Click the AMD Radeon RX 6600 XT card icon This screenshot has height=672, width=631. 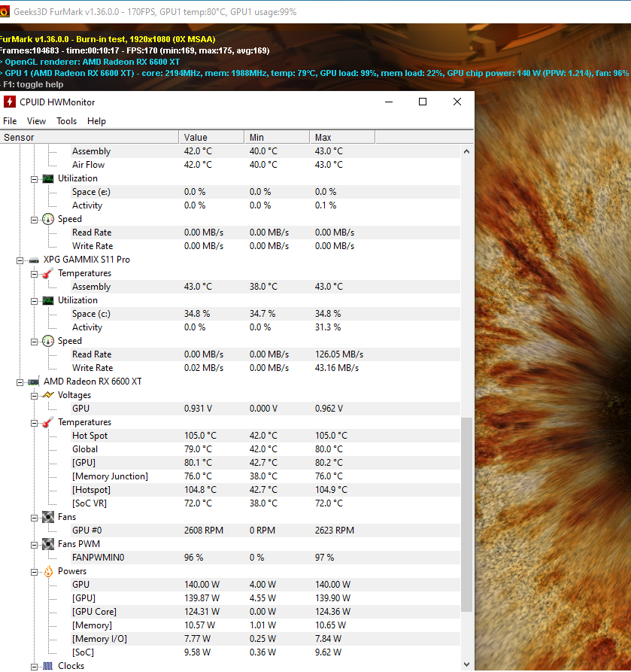coord(34,382)
